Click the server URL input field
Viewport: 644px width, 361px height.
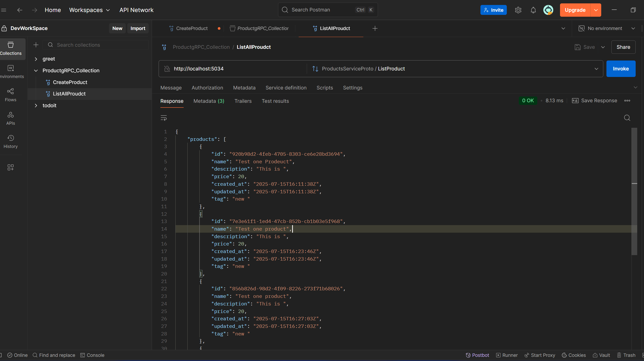[235, 69]
